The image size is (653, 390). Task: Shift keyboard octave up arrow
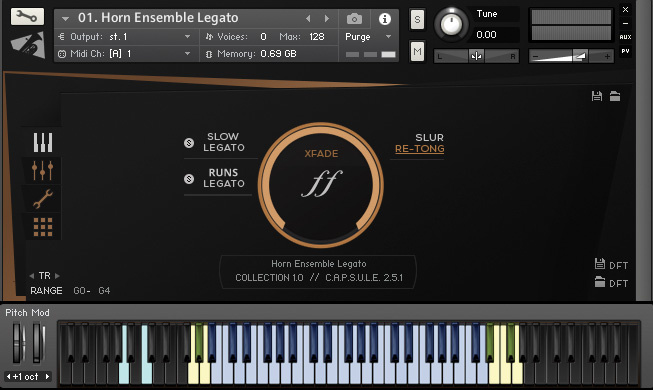click(47, 377)
